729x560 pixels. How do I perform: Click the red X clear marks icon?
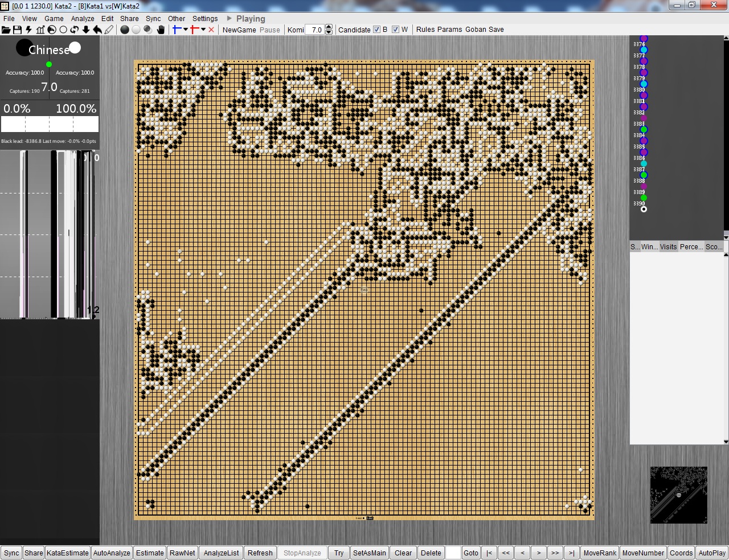(211, 30)
